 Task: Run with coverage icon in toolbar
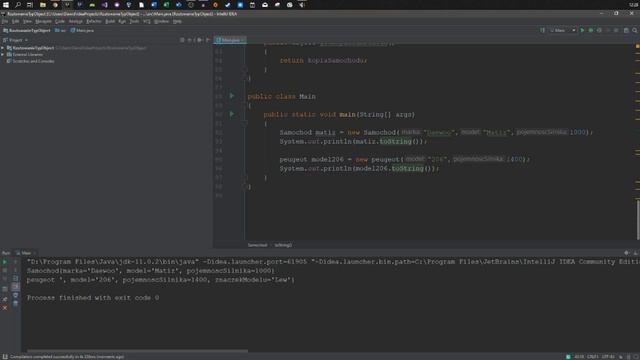pyautogui.click(x=599, y=31)
